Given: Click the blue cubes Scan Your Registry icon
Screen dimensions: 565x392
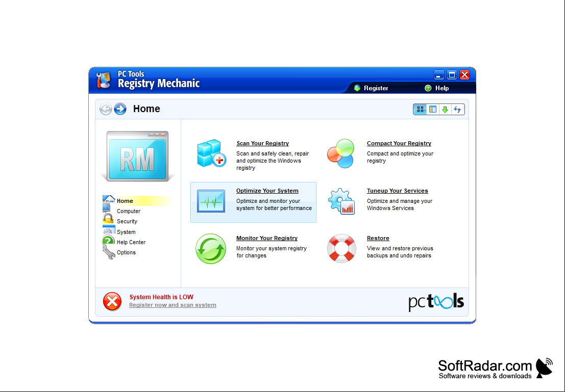Looking at the screenshot, I should click(211, 153).
